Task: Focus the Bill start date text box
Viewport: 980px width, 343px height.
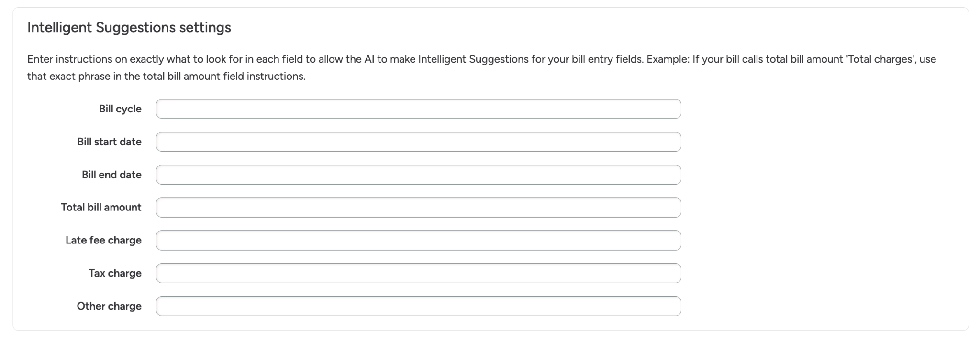Action: pos(418,142)
